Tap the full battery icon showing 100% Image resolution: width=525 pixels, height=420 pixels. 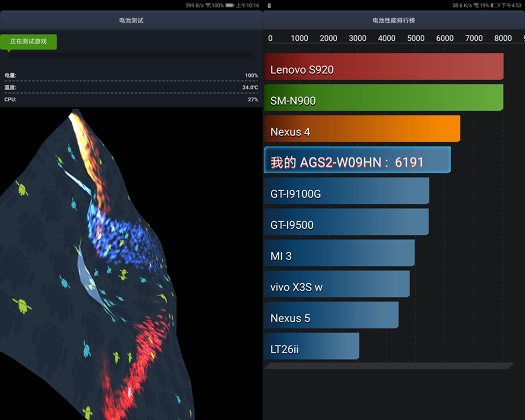pyautogui.click(x=230, y=5)
